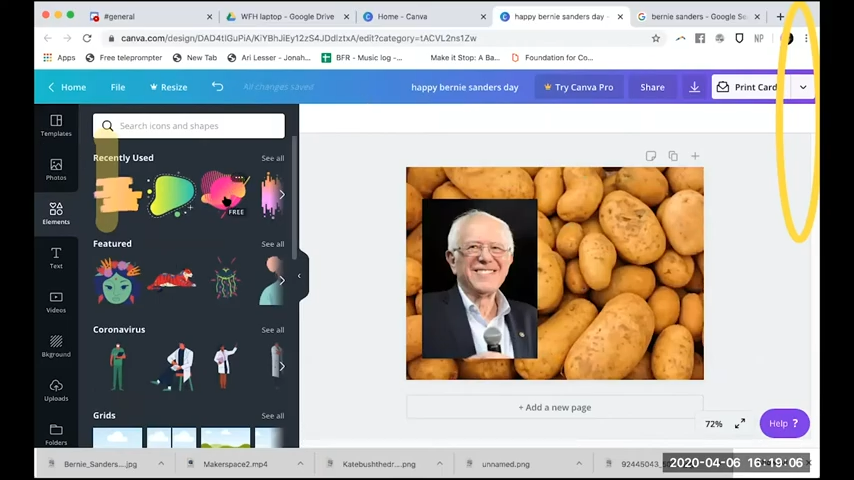This screenshot has width=854, height=480.
Task: Click the Search icons and shapes field
Action: click(188, 126)
